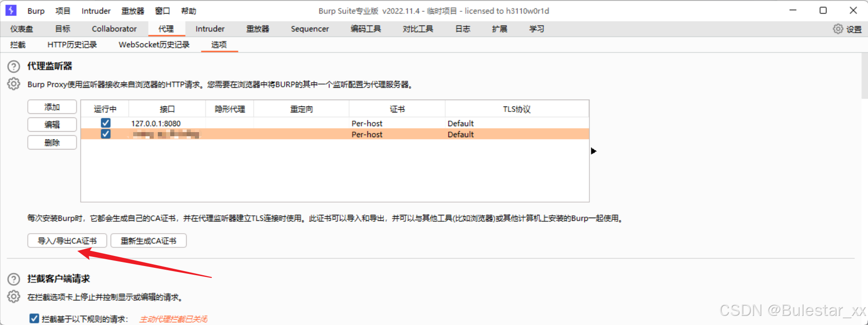Sort by the 隐形代理 column header
The height and width of the screenshot is (325, 868).
click(230, 109)
